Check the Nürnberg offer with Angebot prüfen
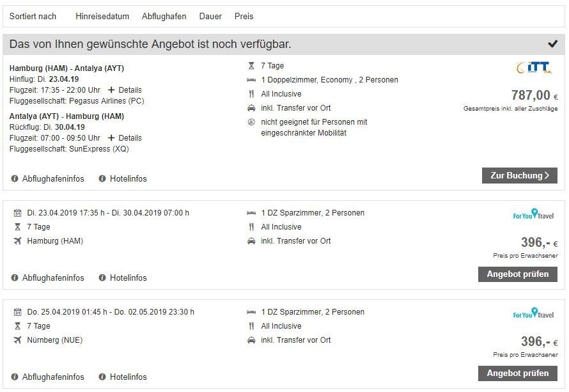 tap(518, 373)
